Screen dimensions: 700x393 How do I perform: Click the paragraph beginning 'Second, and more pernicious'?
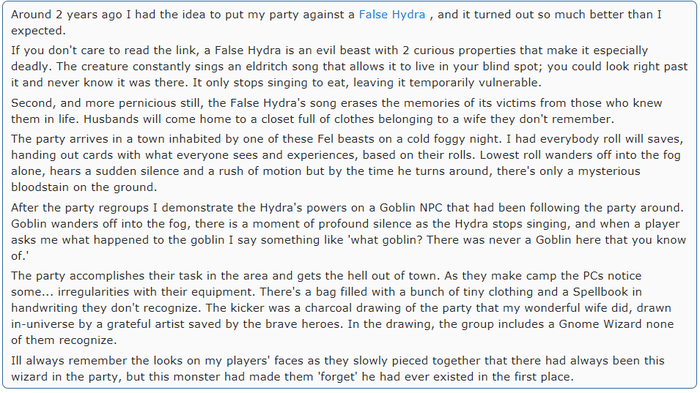tap(337, 111)
